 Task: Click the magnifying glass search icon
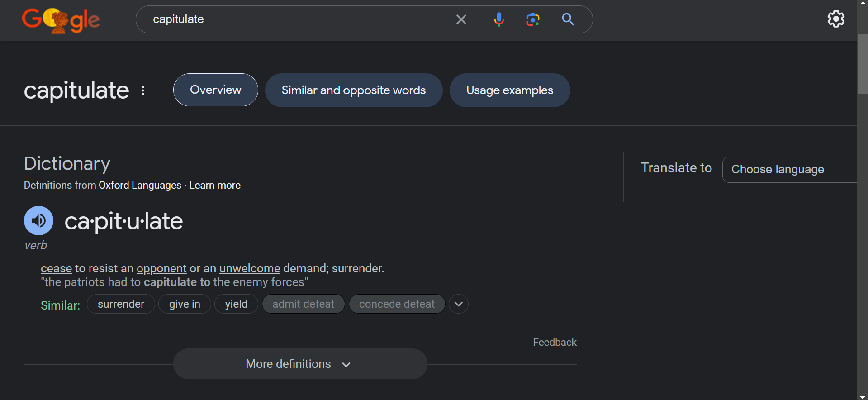pos(568,19)
